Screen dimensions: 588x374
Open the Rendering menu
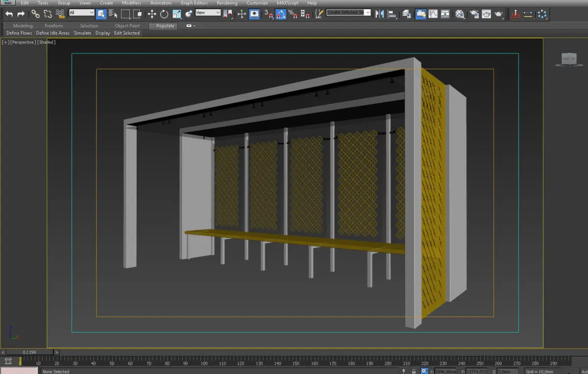point(227,3)
